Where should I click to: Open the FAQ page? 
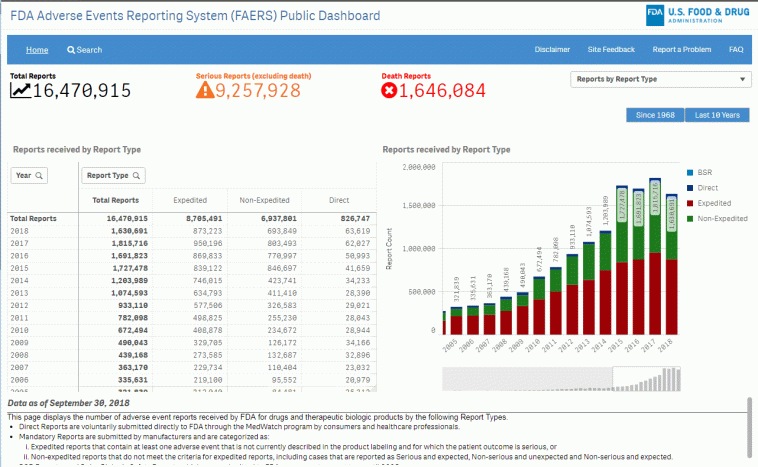click(x=736, y=50)
